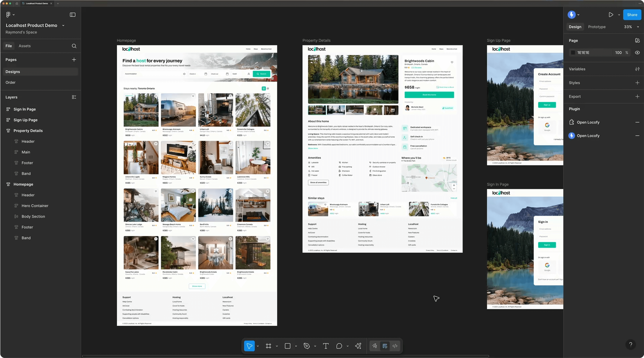Click the search icon in File panel
This screenshot has height=358, width=644.
tap(74, 46)
